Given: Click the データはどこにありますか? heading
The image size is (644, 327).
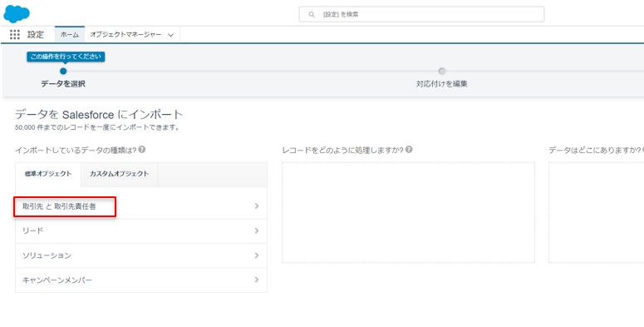Looking at the screenshot, I should click(x=596, y=150).
